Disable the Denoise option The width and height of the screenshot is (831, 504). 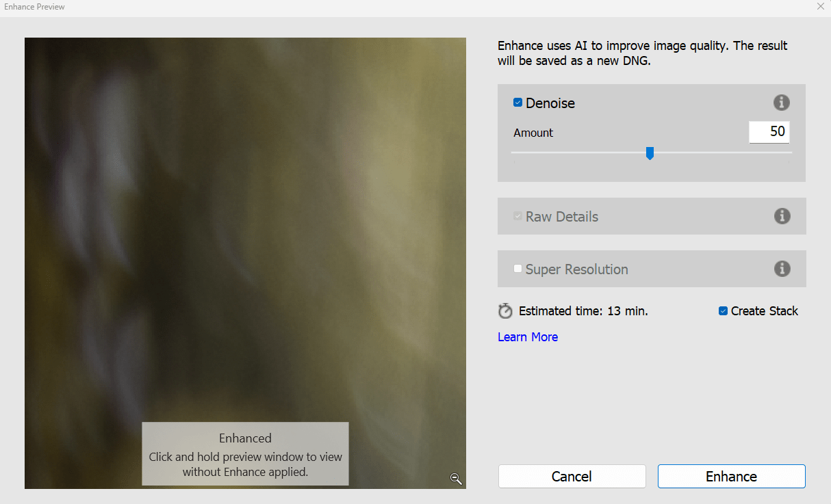[517, 102]
